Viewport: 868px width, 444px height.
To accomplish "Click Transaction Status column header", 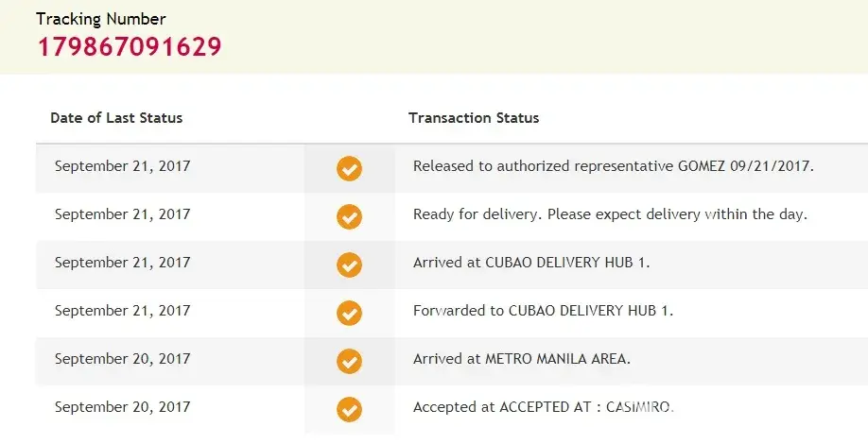I will pyautogui.click(x=474, y=118).
